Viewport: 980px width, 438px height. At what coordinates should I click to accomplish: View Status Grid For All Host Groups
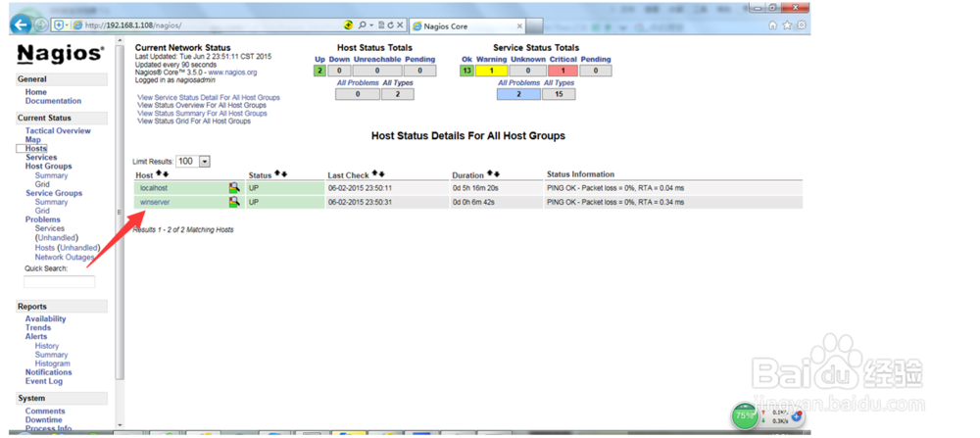point(194,122)
